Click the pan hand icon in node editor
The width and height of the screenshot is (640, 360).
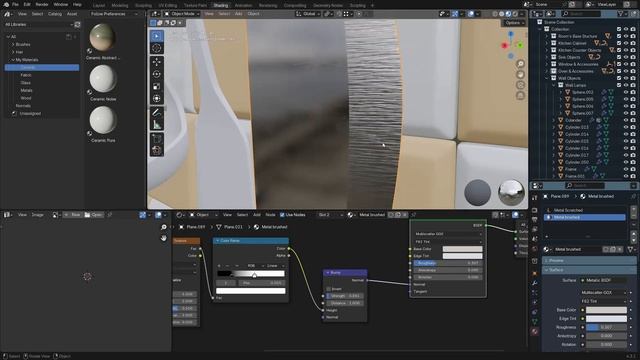click(x=164, y=238)
